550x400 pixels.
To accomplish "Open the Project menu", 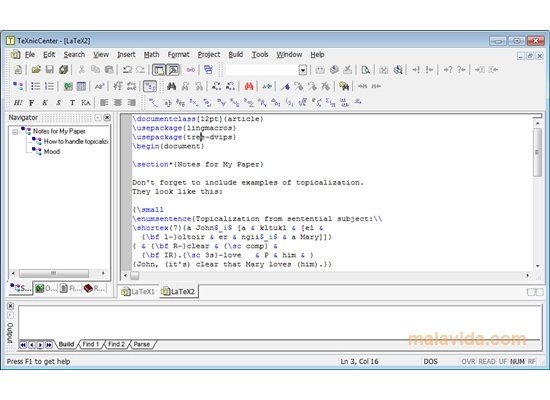I will 209,55.
